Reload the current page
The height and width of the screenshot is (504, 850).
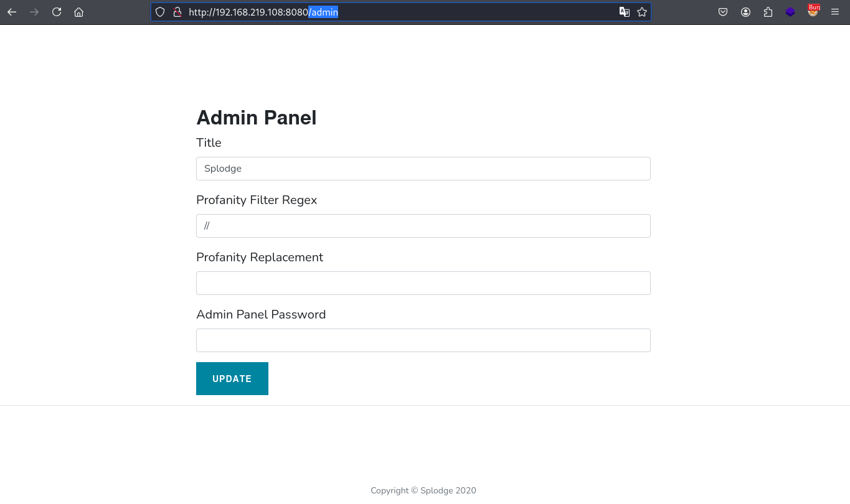(57, 12)
